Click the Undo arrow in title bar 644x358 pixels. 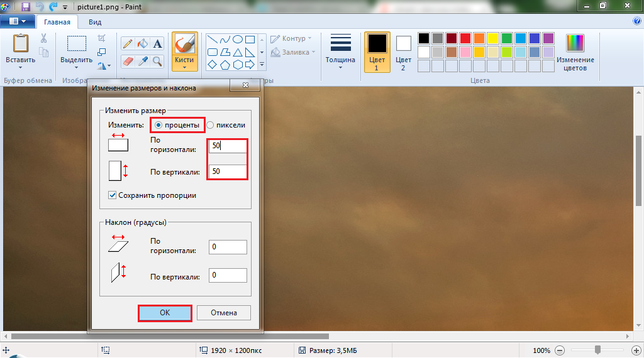click(40, 6)
